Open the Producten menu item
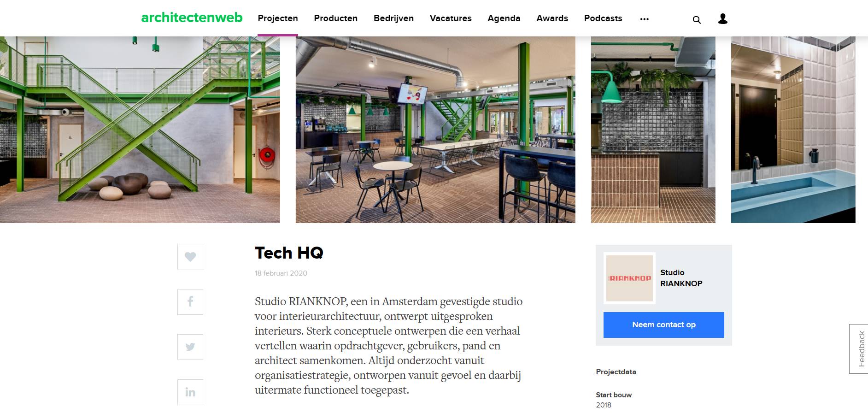Screen dimensions: 868x413 click(x=336, y=18)
